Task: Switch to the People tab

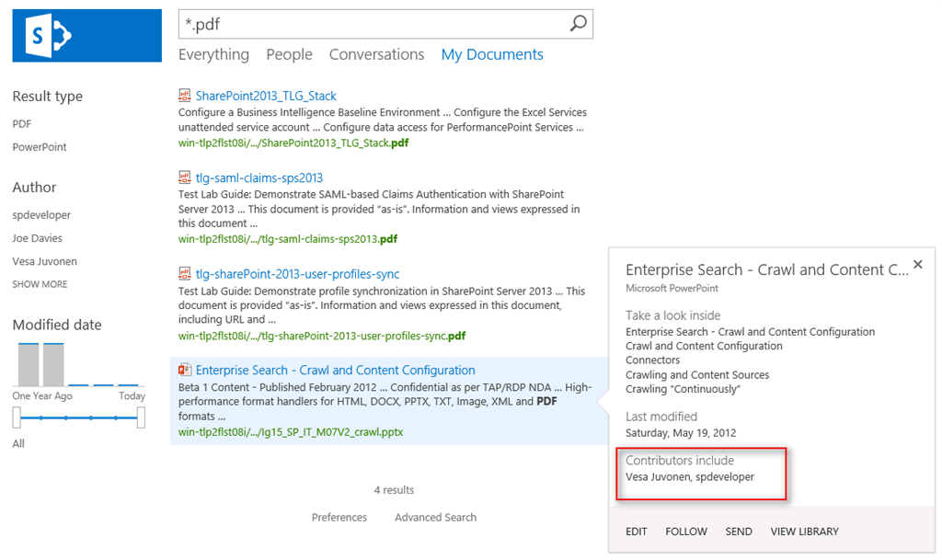Action: coord(289,54)
